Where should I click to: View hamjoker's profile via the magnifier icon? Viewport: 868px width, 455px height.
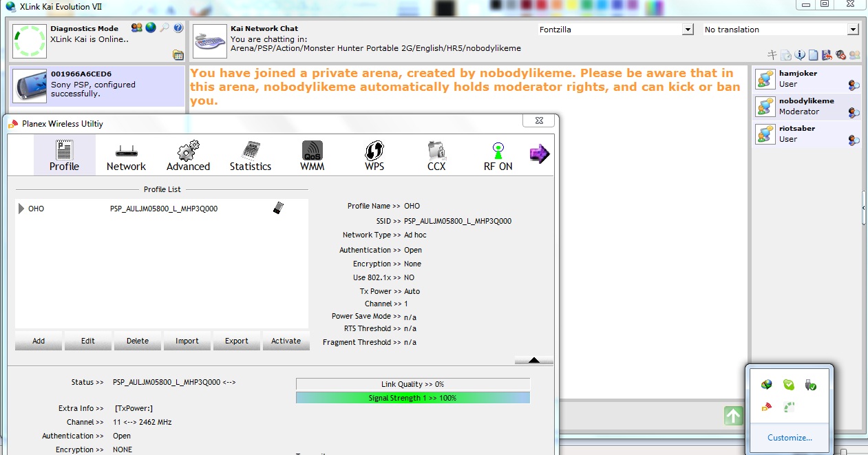pyautogui.click(x=854, y=85)
